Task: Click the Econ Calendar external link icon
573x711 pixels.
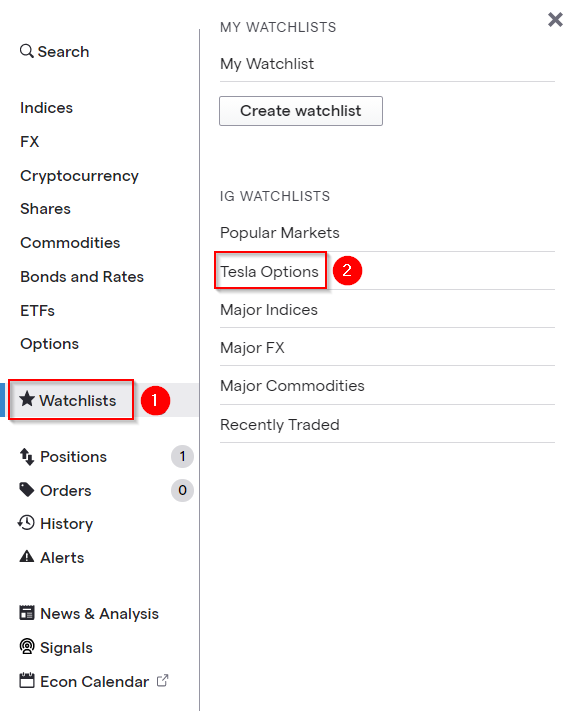Action: pyautogui.click(x=162, y=681)
